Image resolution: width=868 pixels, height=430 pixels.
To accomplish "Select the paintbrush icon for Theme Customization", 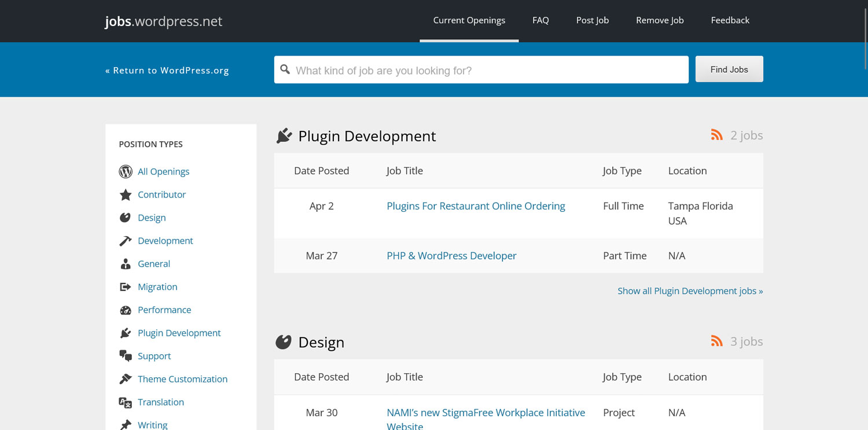I will tap(126, 379).
